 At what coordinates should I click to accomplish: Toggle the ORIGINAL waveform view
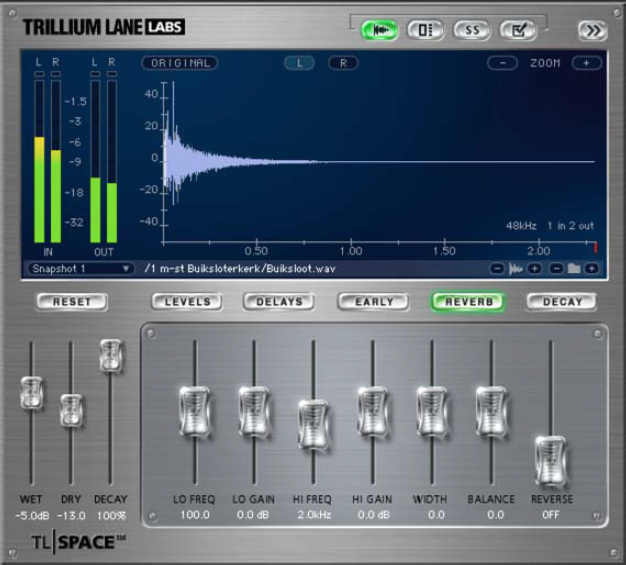point(180,63)
